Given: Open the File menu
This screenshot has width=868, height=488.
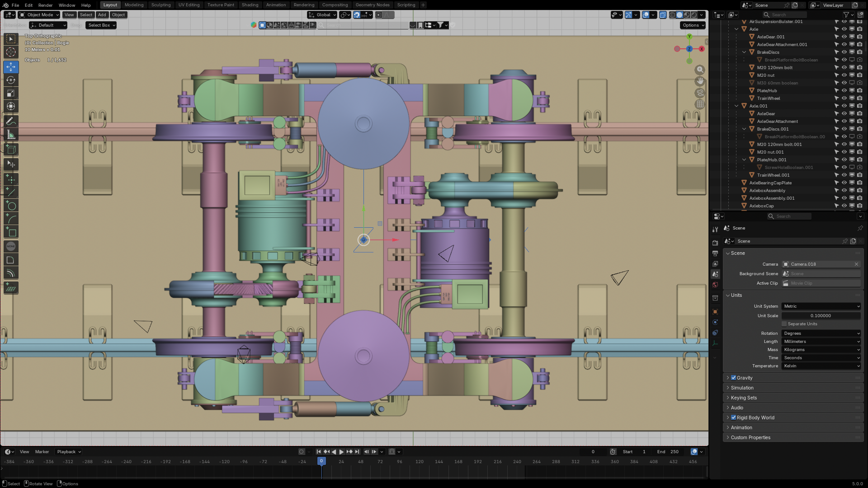Looking at the screenshot, I should coord(15,5).
